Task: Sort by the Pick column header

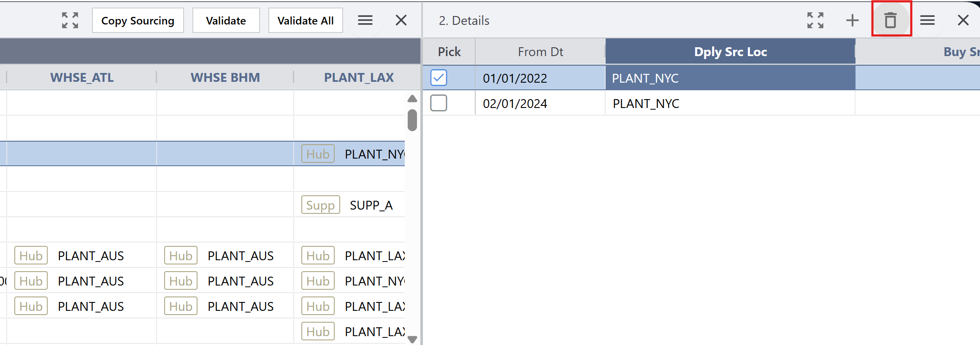Action: tap(449, 52)
